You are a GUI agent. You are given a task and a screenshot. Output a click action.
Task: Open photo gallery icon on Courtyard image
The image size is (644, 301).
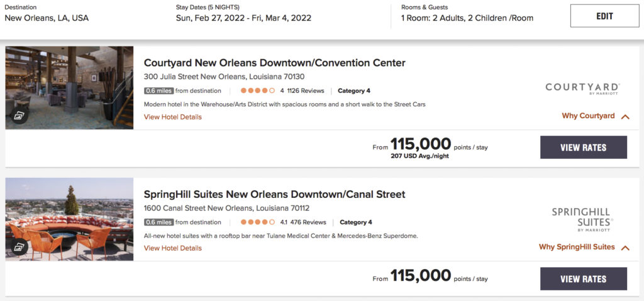point(18,115)
